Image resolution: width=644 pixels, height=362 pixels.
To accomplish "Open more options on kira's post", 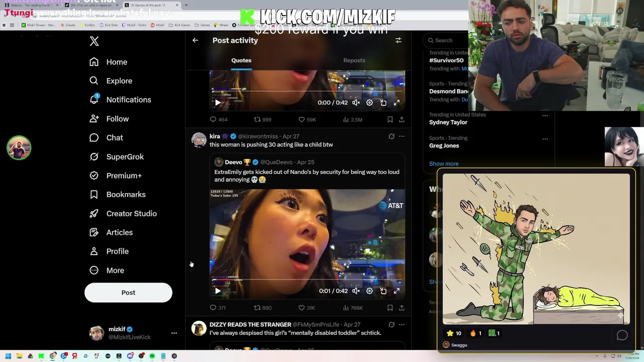I will 401,136.
